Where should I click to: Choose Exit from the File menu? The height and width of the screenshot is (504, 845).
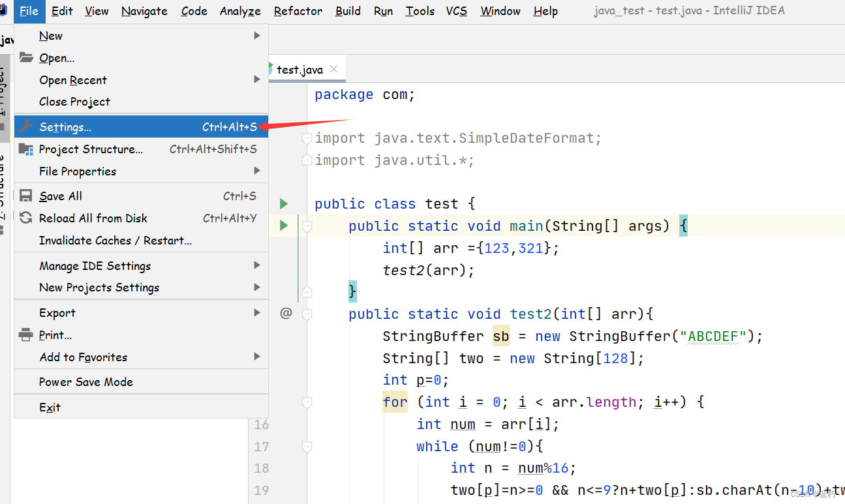[141, 408]
